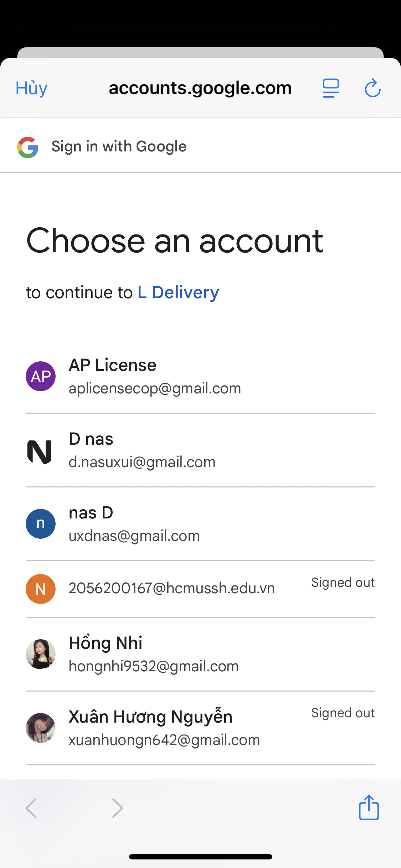
Task: Tap the orange N avatar
Action: coord(41,589)
